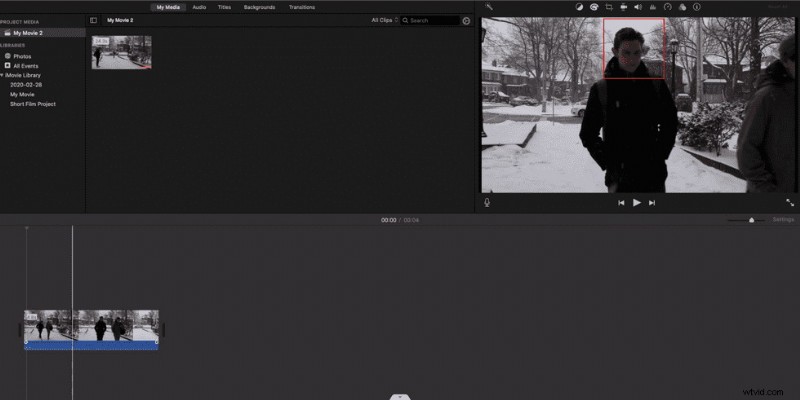Select the cropping tool

tap(609, 7)
